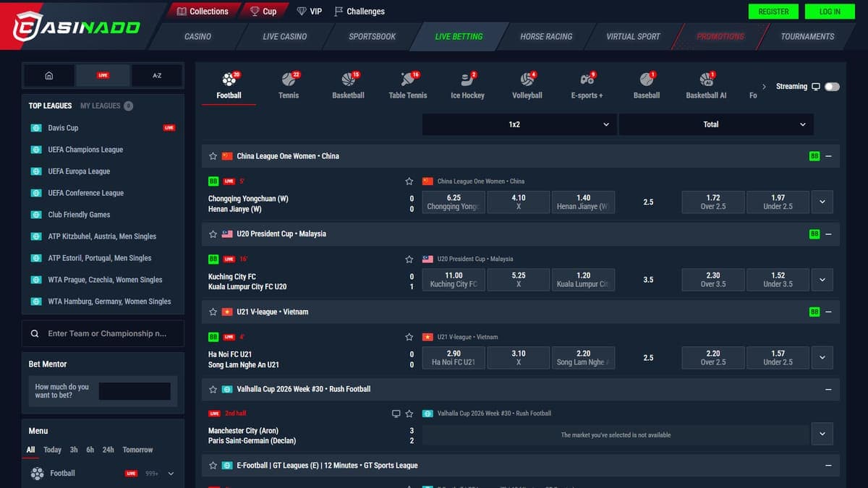Open bet builder badge on China League header
Viewport: 868px width, 488px height.
click(x=814, y=156)
